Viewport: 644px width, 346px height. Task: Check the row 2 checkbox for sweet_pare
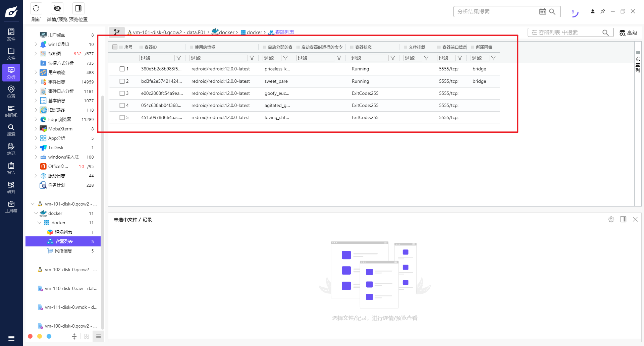[122, 81]
